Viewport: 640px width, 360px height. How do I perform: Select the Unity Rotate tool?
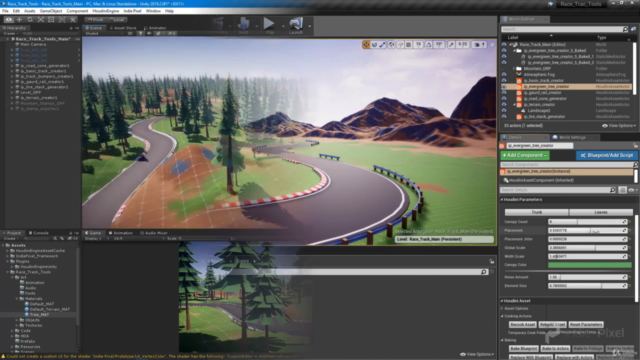pyautogui.click(x=30, y=19)
